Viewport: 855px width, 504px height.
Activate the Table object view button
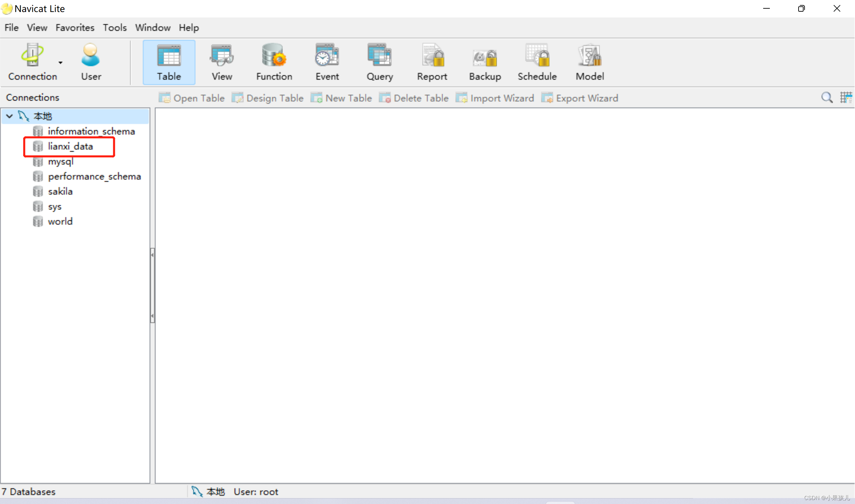point(169,62)
